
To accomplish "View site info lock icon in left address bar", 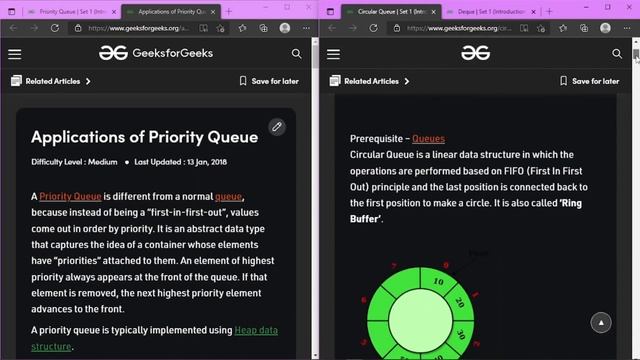I will 78,28.
